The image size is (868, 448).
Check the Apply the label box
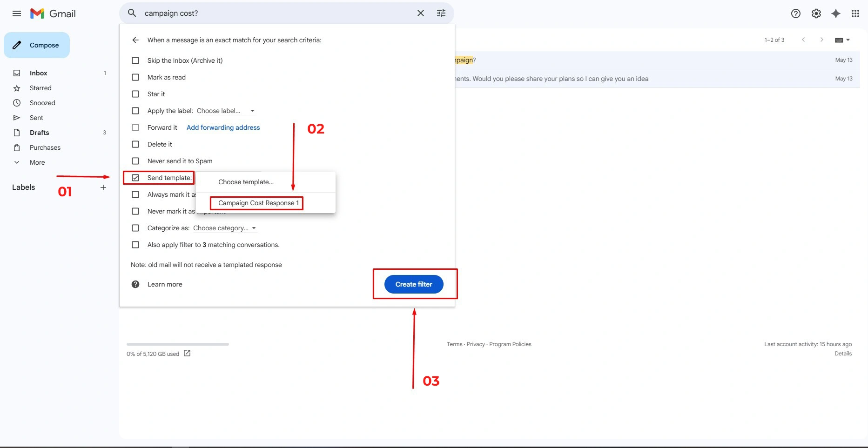click(x=135, y=111)
